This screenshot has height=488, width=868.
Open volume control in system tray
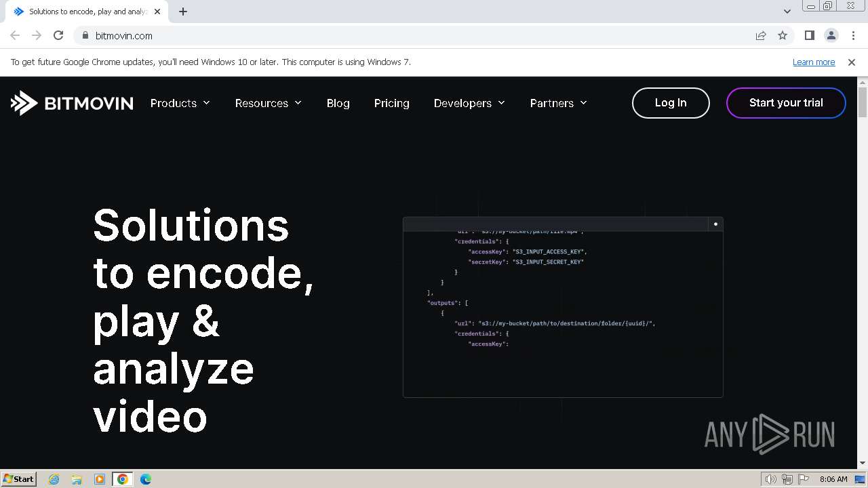(x=771, y=479)
